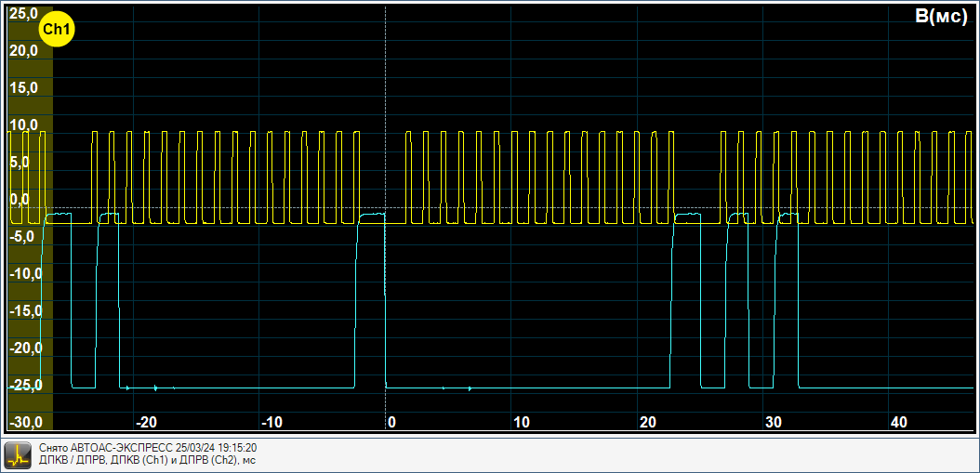Select the 15,0 mark on voltage axis
The image size is (980, 473).
23,88
